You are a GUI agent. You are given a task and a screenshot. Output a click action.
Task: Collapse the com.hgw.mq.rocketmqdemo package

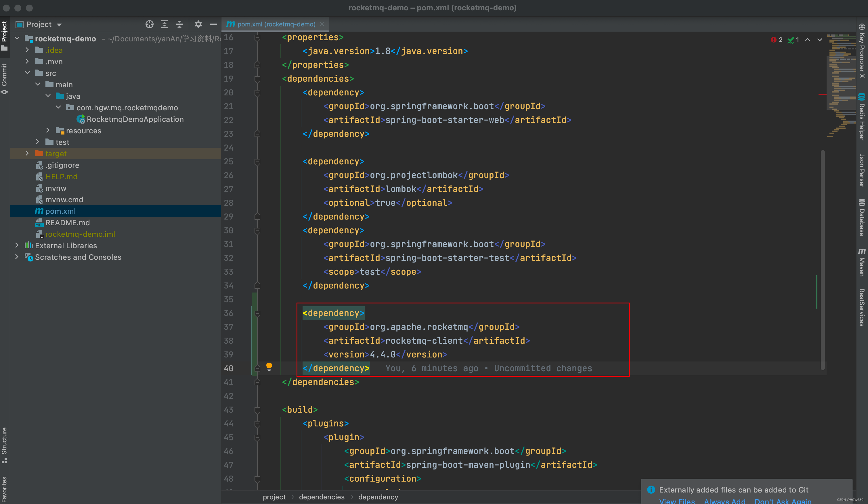coord(59,108)
